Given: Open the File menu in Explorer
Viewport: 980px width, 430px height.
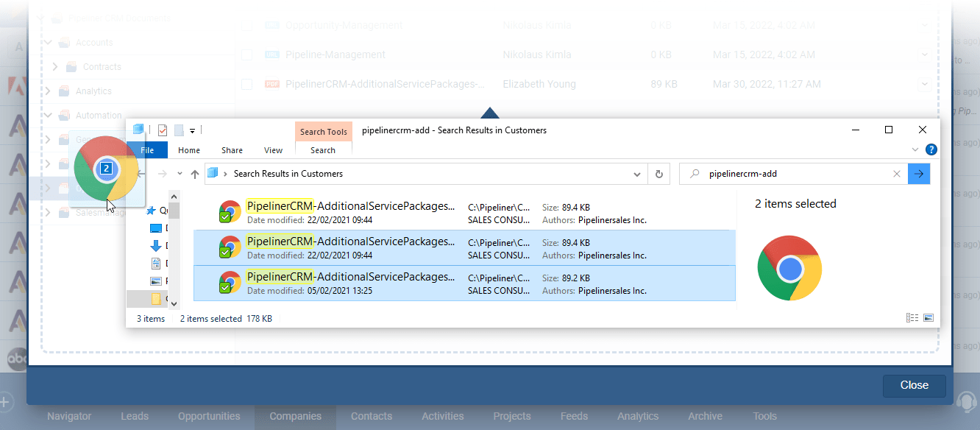Looking at the screenshot, I should click(147, 149).
